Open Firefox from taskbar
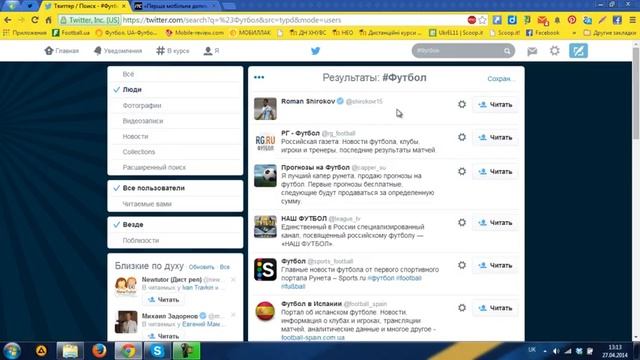Screen dimensions: 640x360 [x=99, y=351]
